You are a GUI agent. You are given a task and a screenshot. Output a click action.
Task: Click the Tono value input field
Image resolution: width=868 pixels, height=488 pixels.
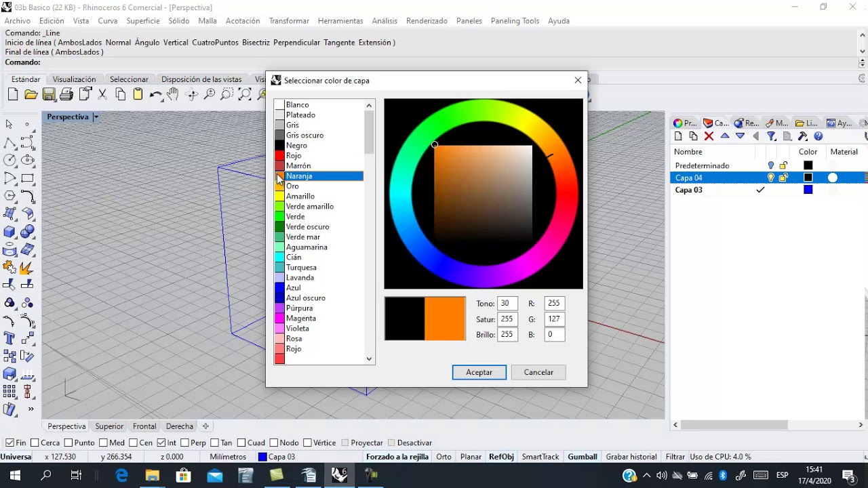(507, 303)
